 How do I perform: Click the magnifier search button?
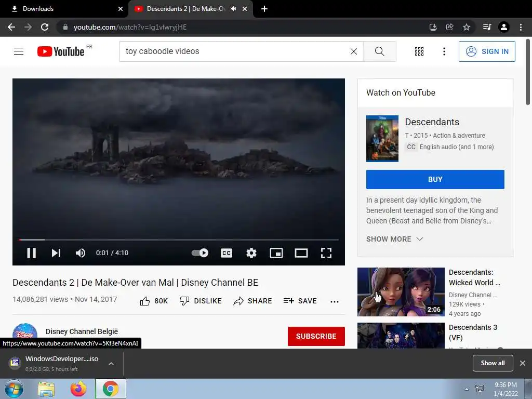(380, 51)
